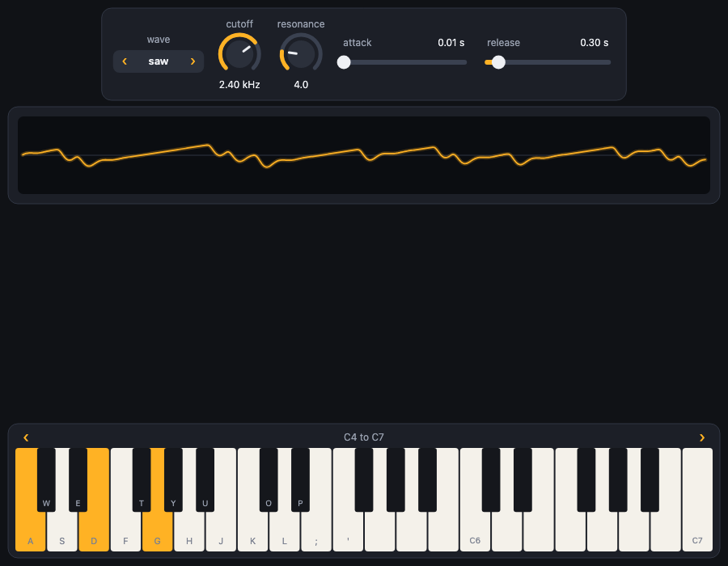Image resolution: width=728 pixels, height=566 pixels.
Task: Switch to the previous waveform type
Action: click(125, 61)
